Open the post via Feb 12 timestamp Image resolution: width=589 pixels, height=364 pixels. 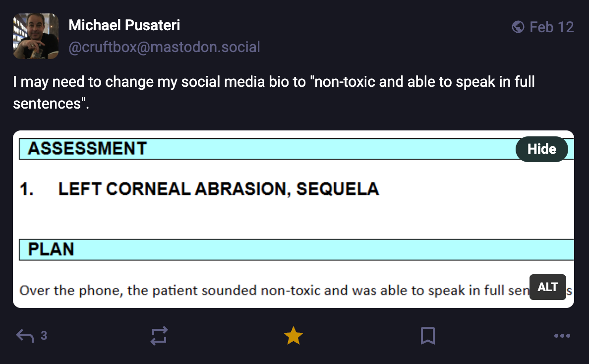point(551,27)
